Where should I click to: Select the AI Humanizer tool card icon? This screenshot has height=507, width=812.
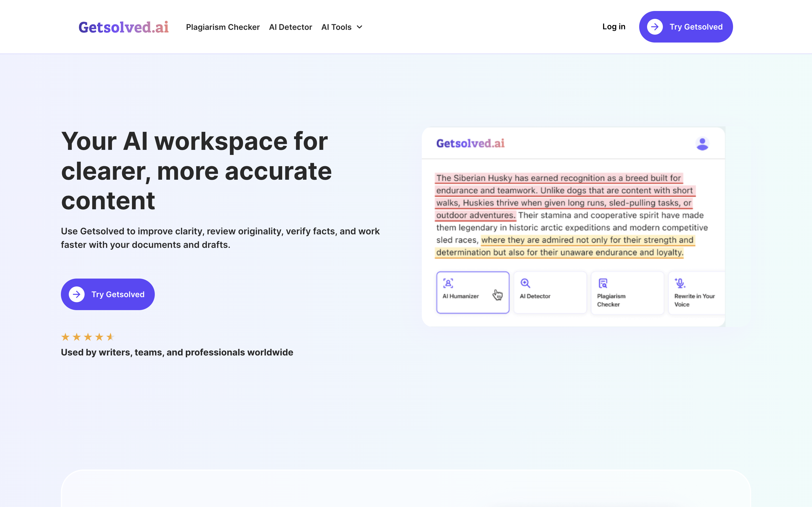[x=448, y=283]
